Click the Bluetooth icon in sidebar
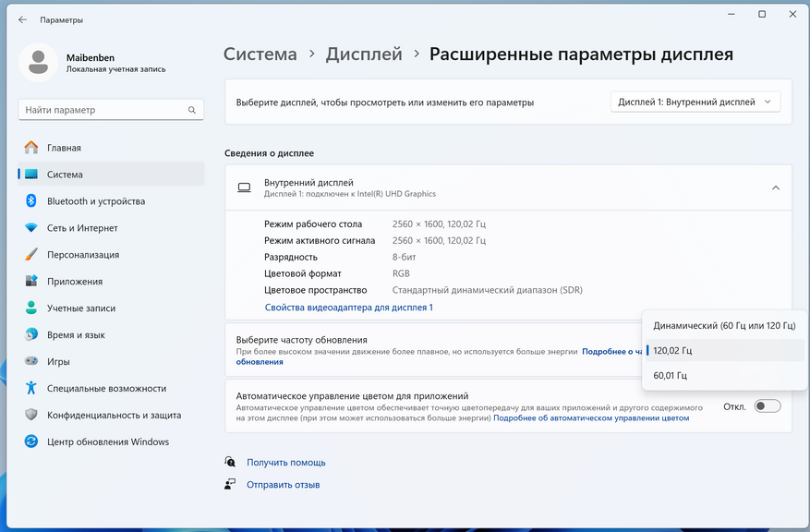 click(31, 201)
